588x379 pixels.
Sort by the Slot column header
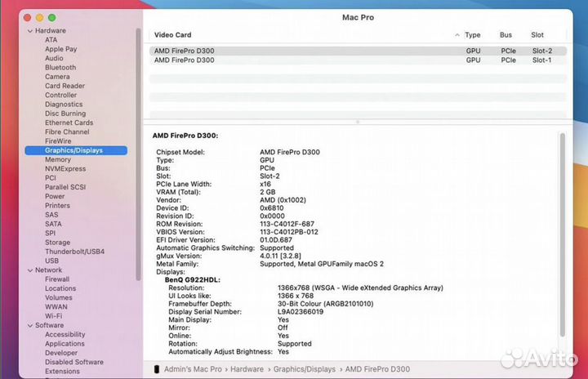537,35
